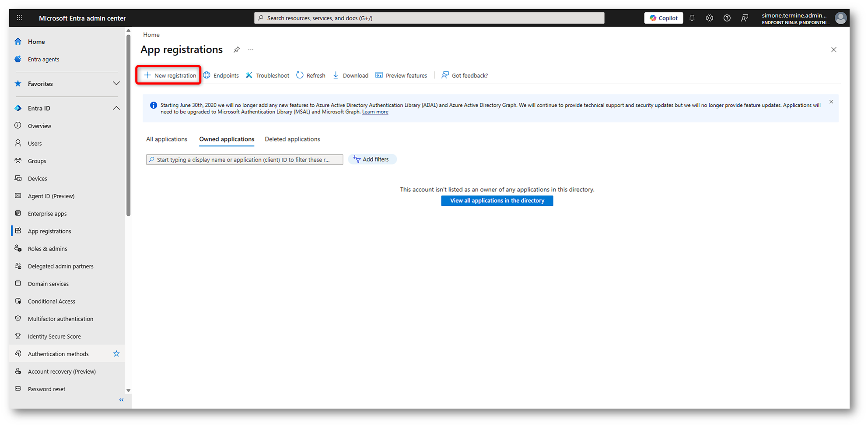Screen dimensions: 868x427
Task: Collapse the Entra ID section
Action: (116, 108)
